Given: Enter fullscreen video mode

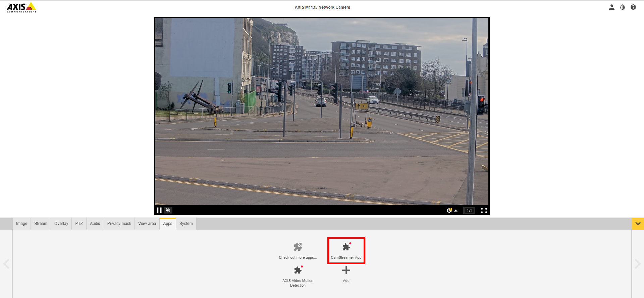Looking at the screenshot, I should (484, 210).
